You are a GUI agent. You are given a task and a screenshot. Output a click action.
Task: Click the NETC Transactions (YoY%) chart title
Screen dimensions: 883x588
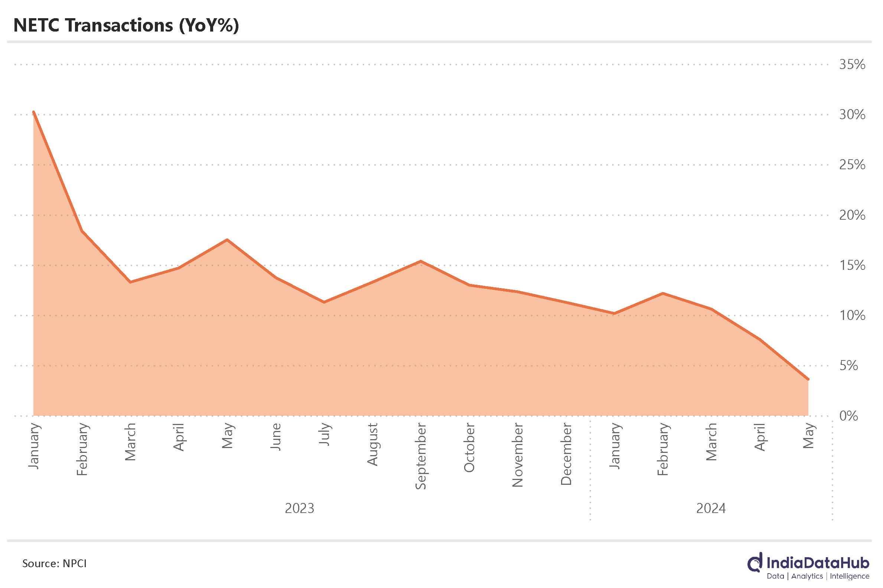[x=126, y=26]
